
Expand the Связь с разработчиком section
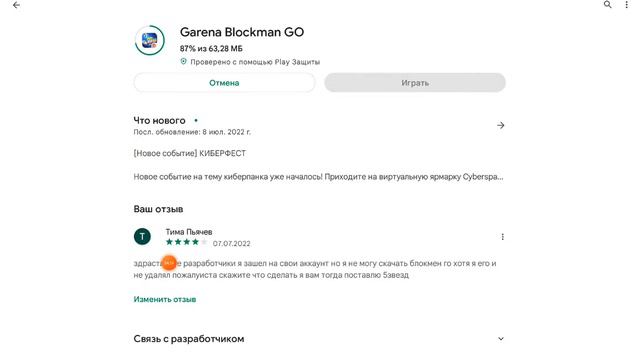(319, 339)
